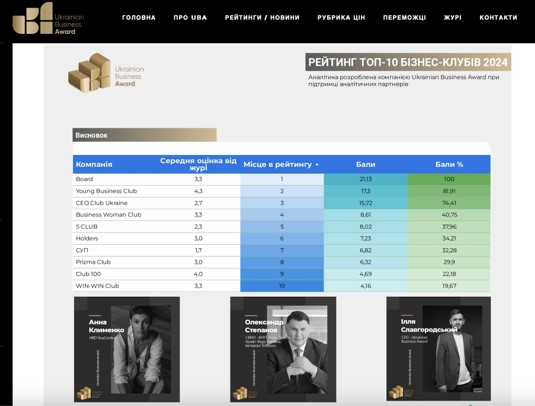
Task: Select the Prizma Club row
Action: (x=281, y=262)
